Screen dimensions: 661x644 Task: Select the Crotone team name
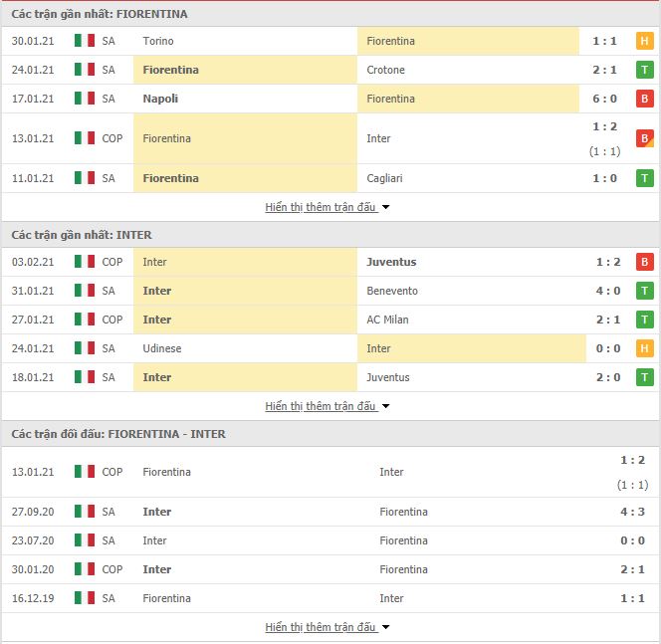point(385,70)
